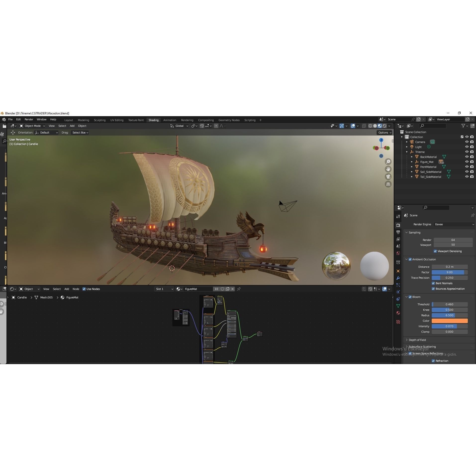Viewport: 476px width, 476px height.
Task: Open the Render Engine dropdown set to Eevee
Action: point(453,224)
